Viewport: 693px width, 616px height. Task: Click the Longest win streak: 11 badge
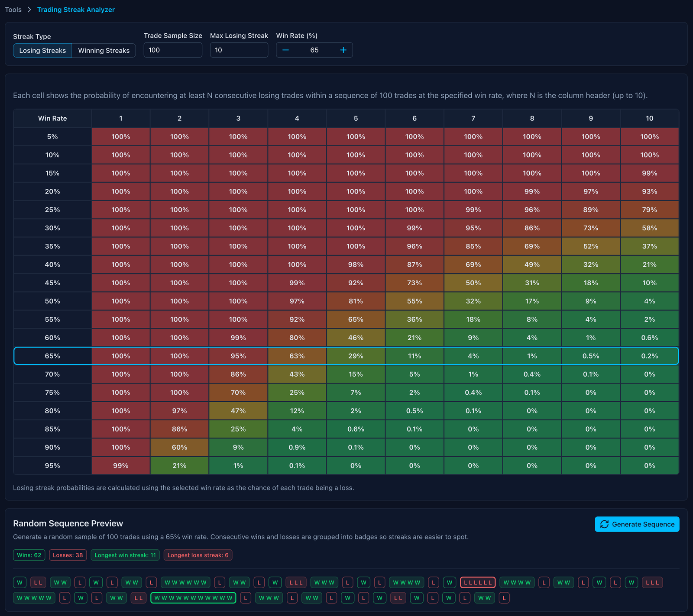[x=125, y=555]
